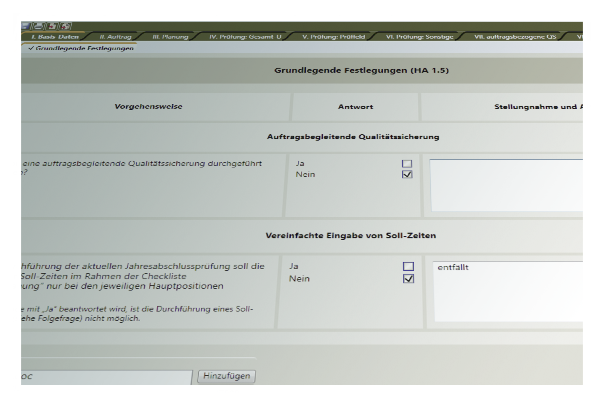
Task: Click the text field left of Hinzufügen
Action: click(x=106, y=377)
